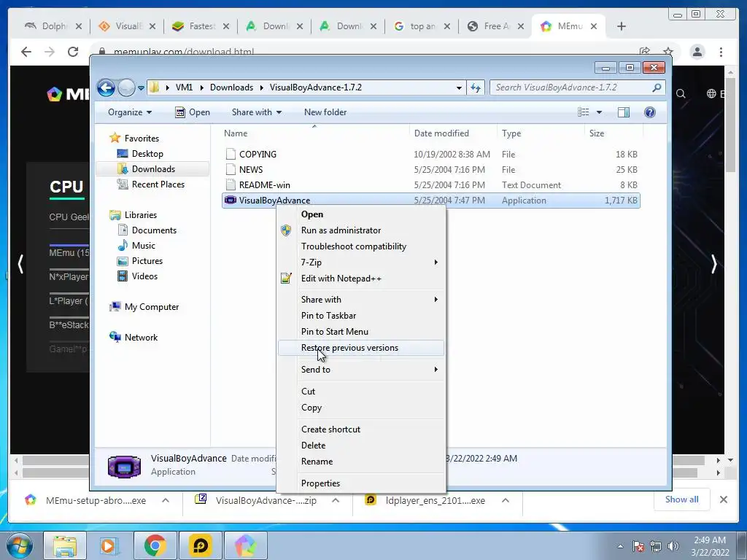Open recent locations dropdown beside nav arrows
This screenshot has height=560, width=747.
point(141,88)
